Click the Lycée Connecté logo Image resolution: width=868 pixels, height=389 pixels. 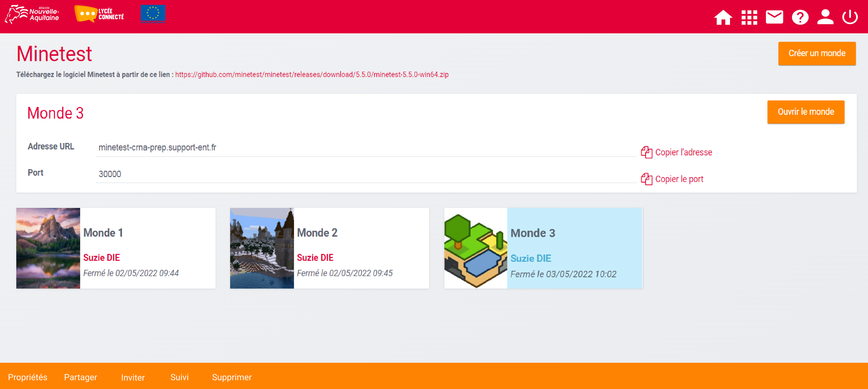[x=99, y=14]
